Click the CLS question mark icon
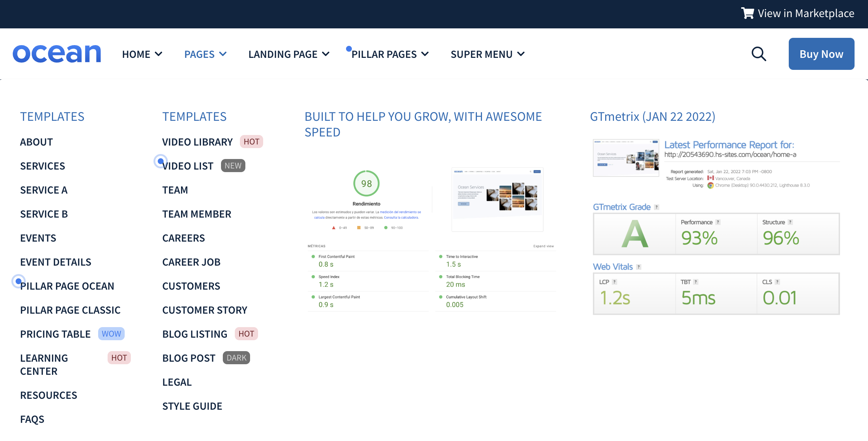This screenshot has height=441, width=868. (777, 282)
